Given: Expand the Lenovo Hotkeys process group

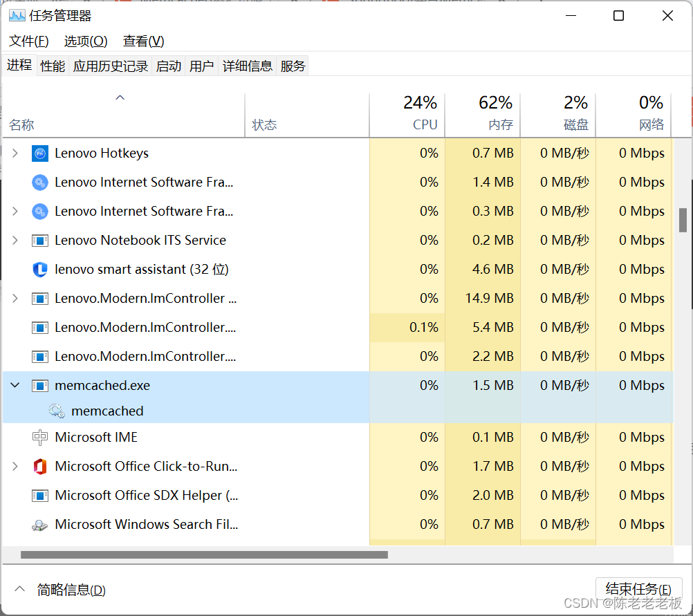Looking at the screenshot, I should tap(15, 153).
